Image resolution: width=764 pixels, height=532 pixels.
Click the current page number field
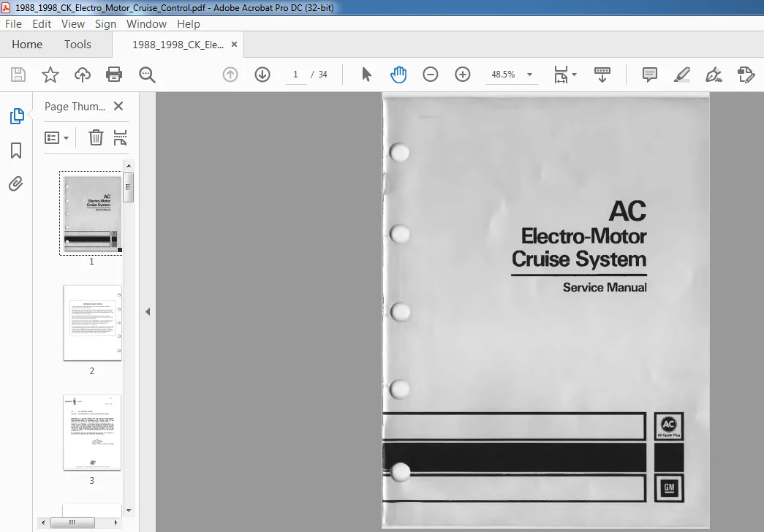pyautogui.click(x=295, y=75)
